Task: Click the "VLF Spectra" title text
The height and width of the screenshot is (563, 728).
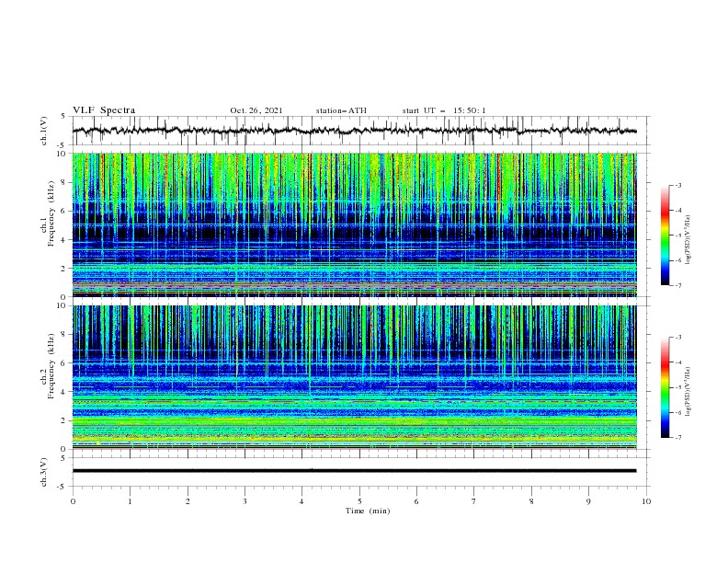Action: (x=104, y=110)
